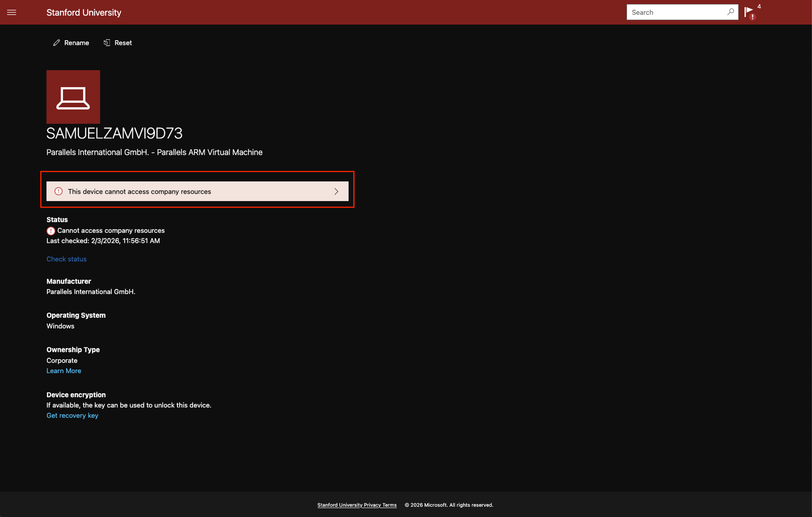Click the notification count badge showing 4
This screenshot has height=517, width=812.
(x=759, y=7)
